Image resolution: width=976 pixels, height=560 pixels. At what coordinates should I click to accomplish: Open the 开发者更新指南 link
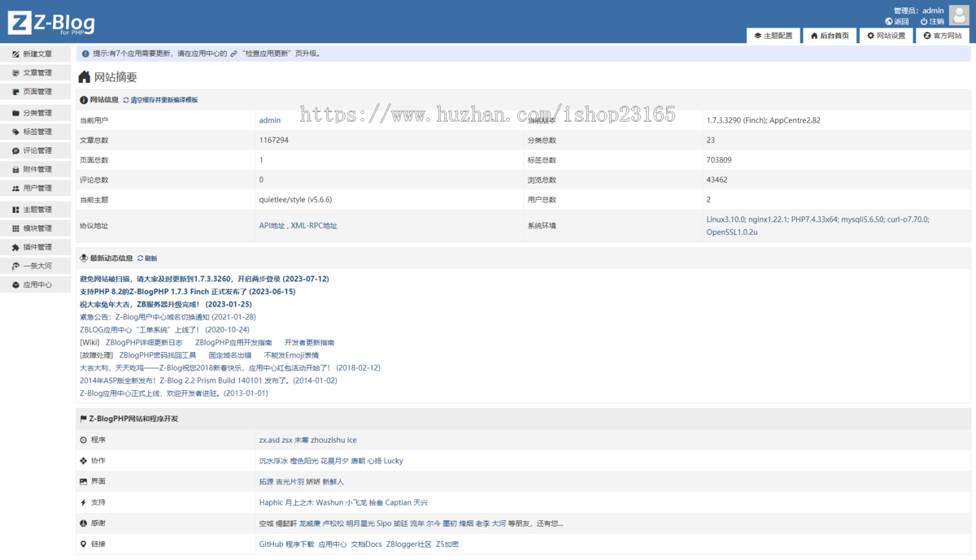click(309, 342)
